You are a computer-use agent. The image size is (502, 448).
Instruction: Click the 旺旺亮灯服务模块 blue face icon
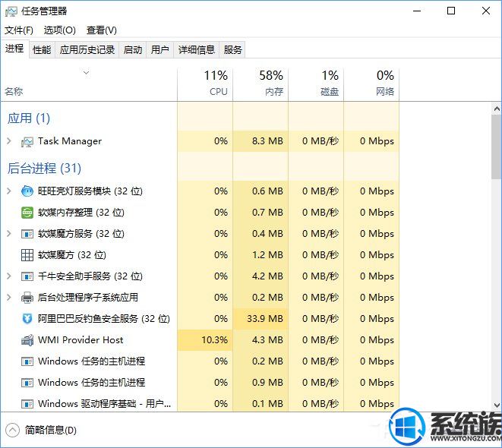(27, 191)
